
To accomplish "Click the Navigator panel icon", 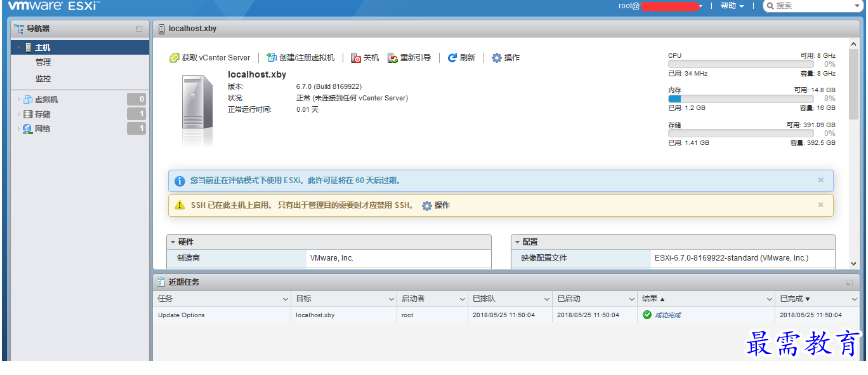I will pos(18,29).
